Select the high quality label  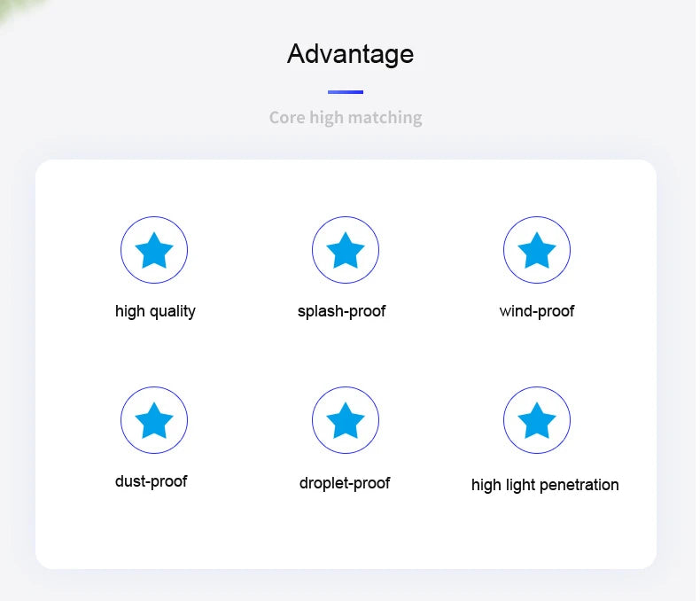click(x=155, y=311)
